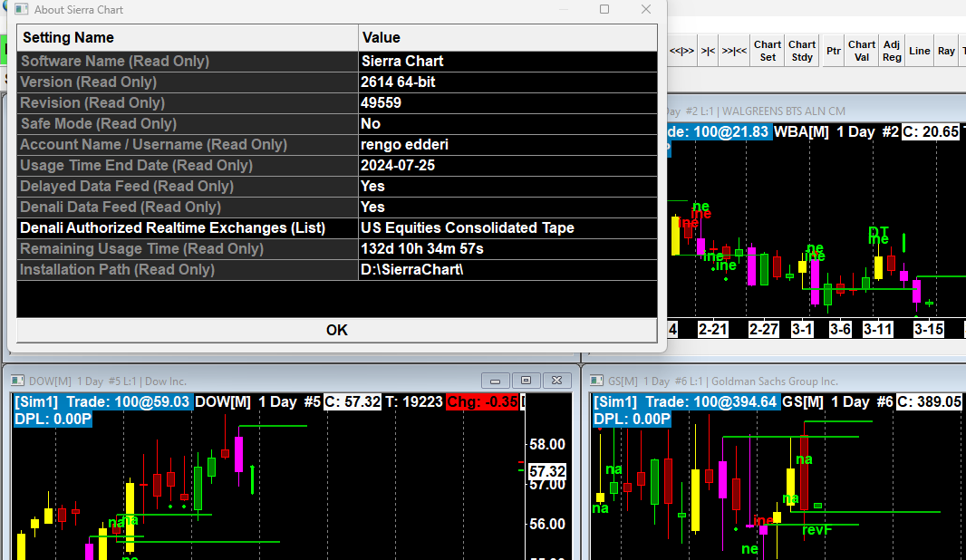966x560 pixels.
Task: Select the Line drawing tool
Action: (919, 51)
